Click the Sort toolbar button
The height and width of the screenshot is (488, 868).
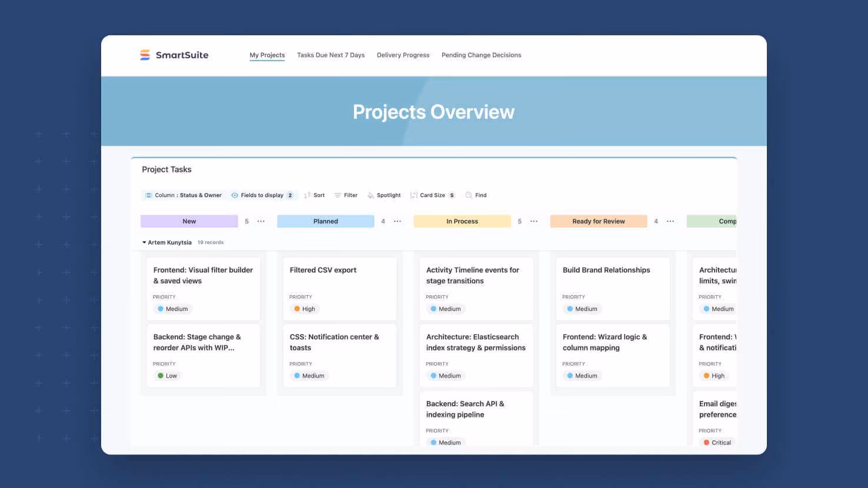coord(314,195)
